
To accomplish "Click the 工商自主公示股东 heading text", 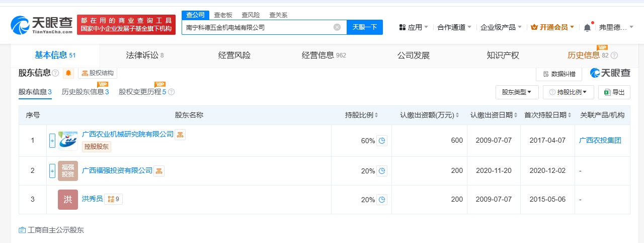I will 56,230.
